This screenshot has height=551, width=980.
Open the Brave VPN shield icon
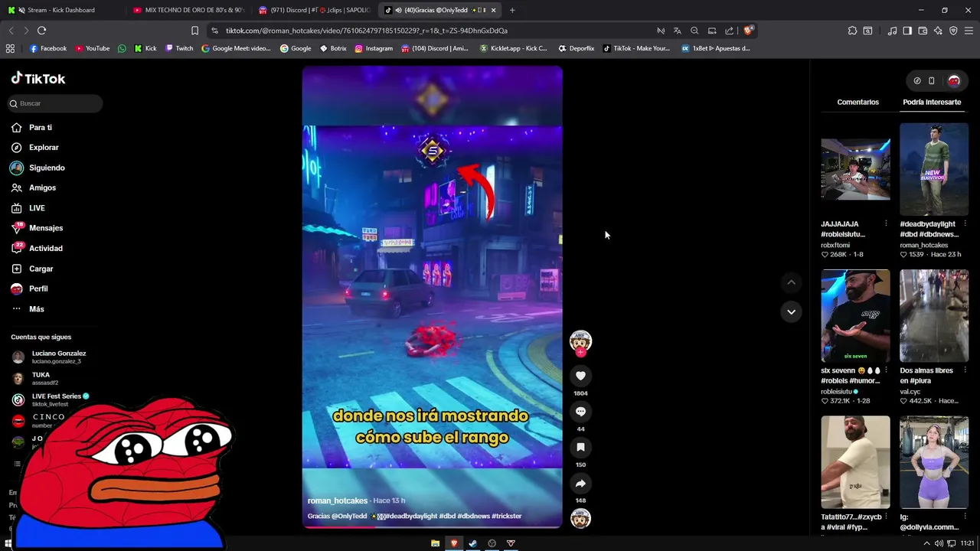coord(953,31)
